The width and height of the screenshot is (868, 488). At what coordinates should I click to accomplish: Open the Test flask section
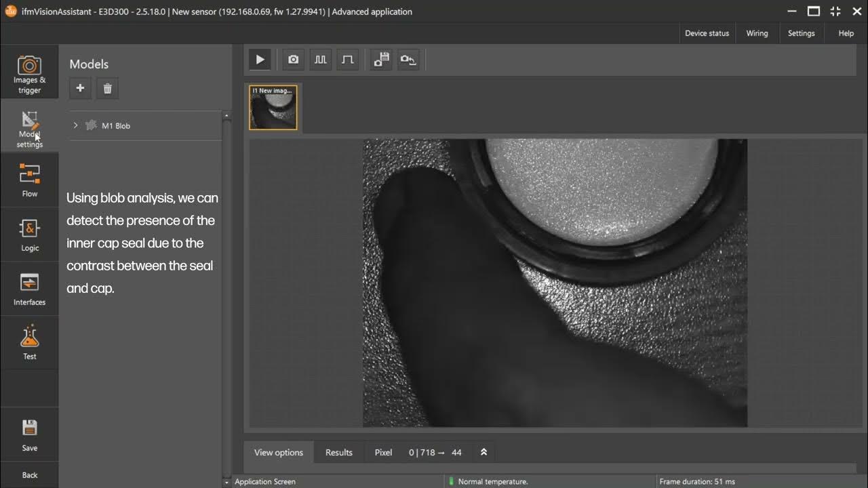tap(29, 342)
